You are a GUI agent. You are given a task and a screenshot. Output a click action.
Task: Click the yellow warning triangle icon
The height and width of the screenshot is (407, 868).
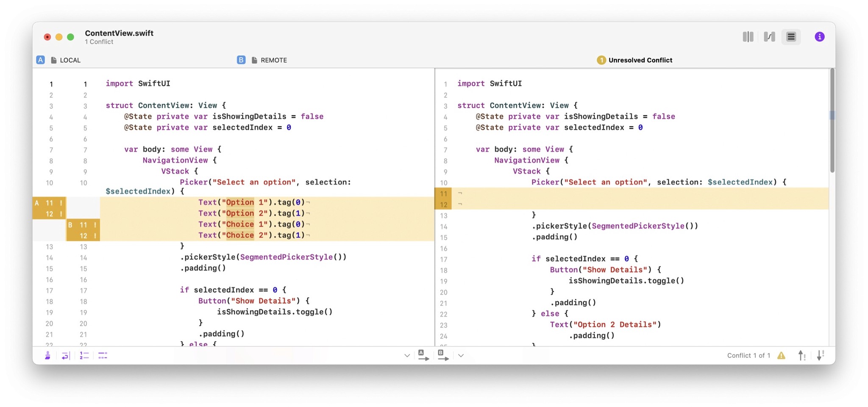tap(781, 355)
